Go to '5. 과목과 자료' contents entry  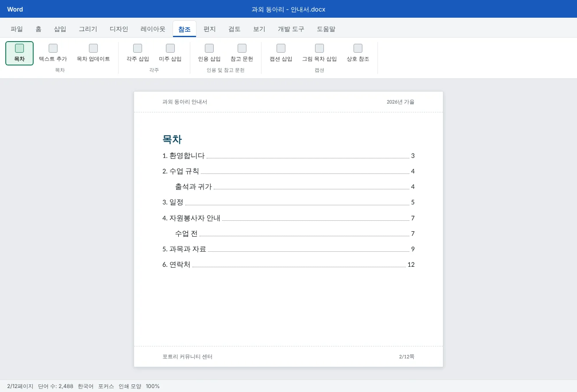288,249
